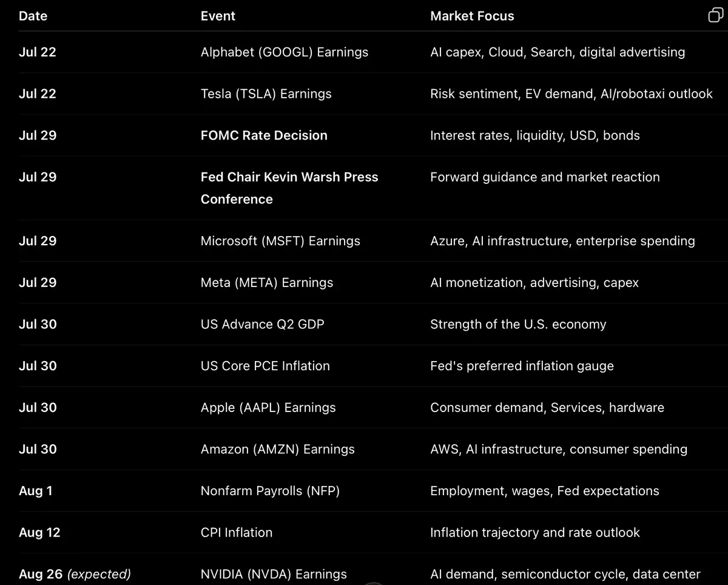This screenshot has width=728, height=585.
Task: Click Microsoft (MSFT) Earnings cell
Action: [280, 241]
